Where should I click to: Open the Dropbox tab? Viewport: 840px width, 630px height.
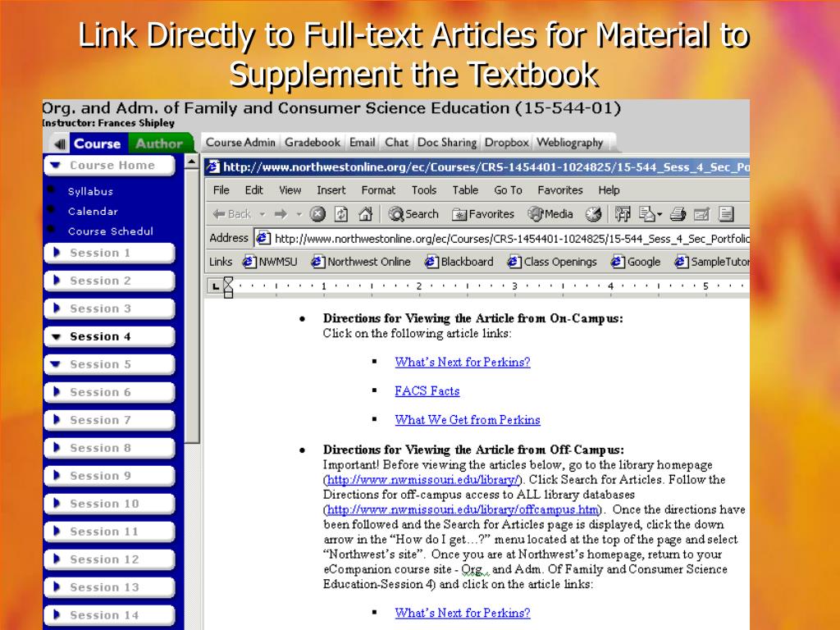(x=506, y=142)
